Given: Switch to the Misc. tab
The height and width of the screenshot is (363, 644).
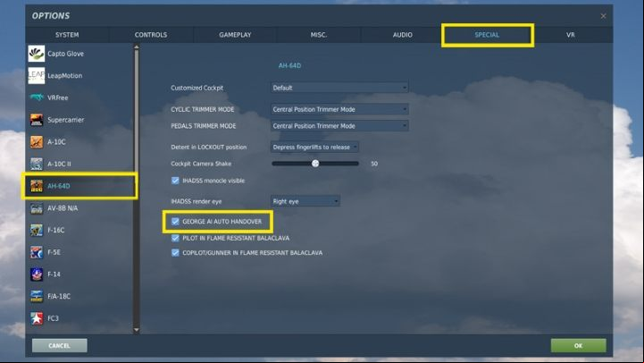Looking at the screenshot, I should pyautogui.click(x=319, y=35).
